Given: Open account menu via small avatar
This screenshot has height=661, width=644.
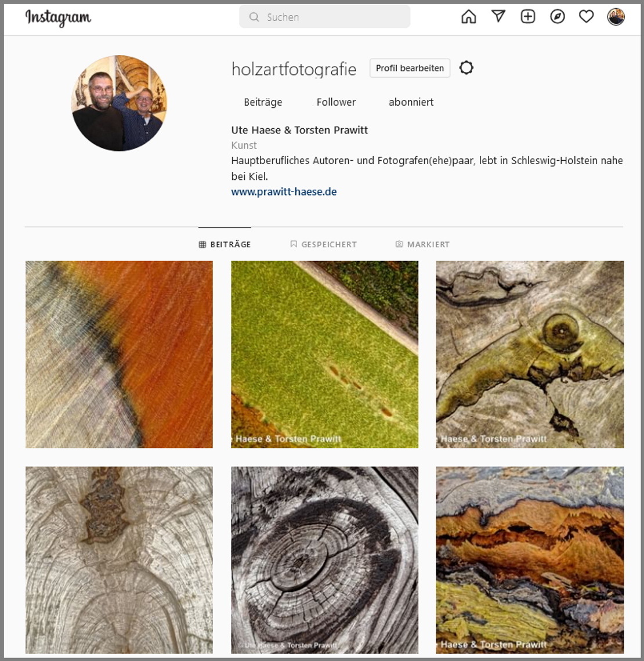Looking at the screenshot, I should [x=616, y=17].
